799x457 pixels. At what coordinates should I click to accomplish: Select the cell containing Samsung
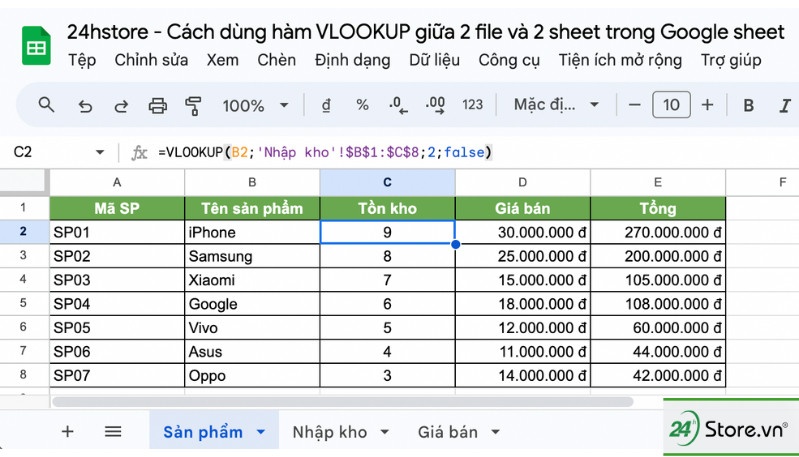[x=252, y=256]
